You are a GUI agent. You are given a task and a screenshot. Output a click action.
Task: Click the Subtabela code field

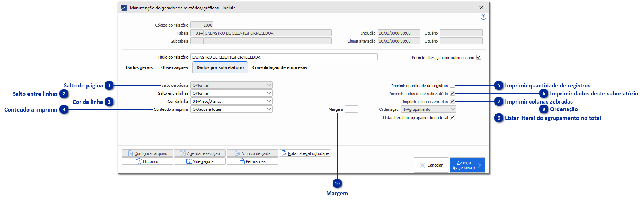(197, 41)
